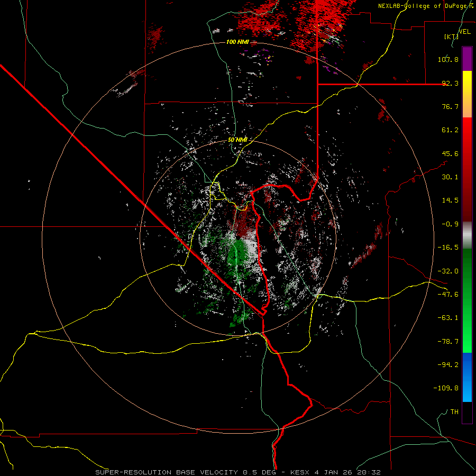Click the -47.6 scale value
This screenshot has width=476, height=476.
[448, 295]
